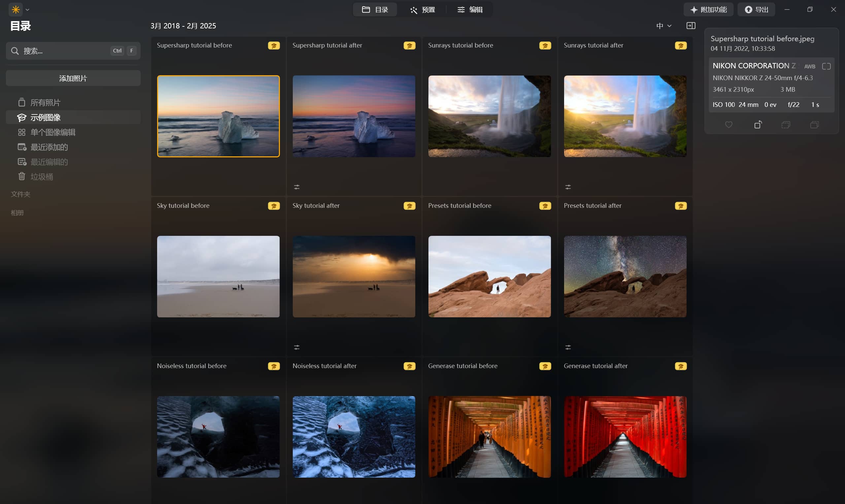Mark the photo as favorite with heart icon

(x=728, y=125)
